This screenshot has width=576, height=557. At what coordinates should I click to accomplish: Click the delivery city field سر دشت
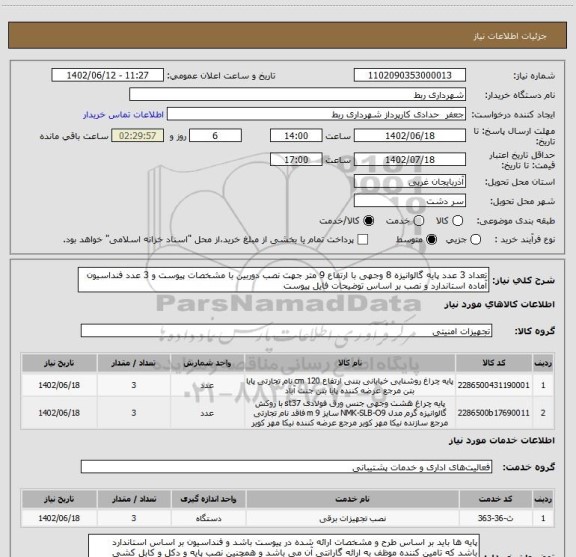410,201
